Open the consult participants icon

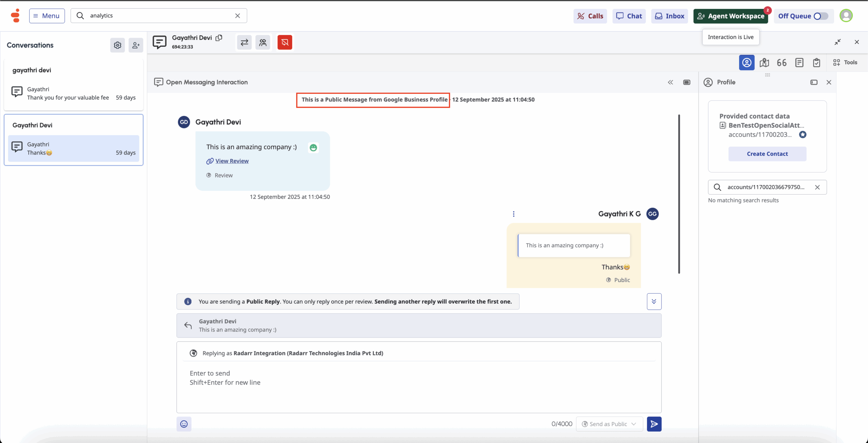[x=263, y=42]
